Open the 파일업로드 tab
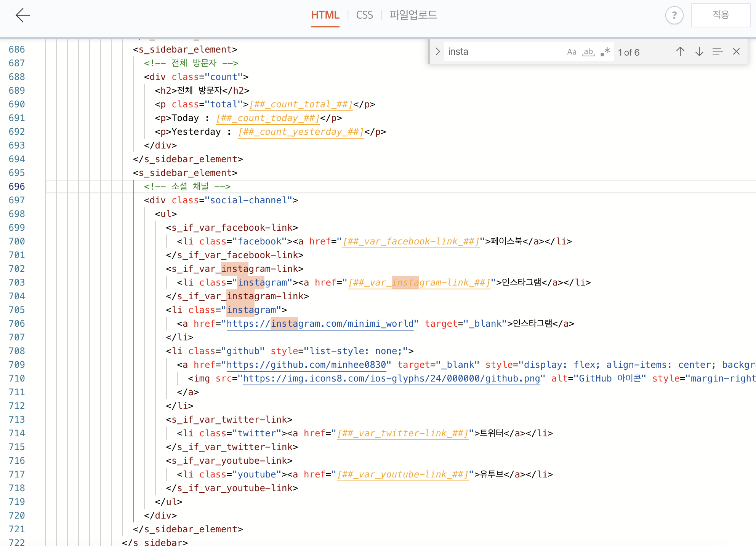756x546 pixels. [413, 15]
